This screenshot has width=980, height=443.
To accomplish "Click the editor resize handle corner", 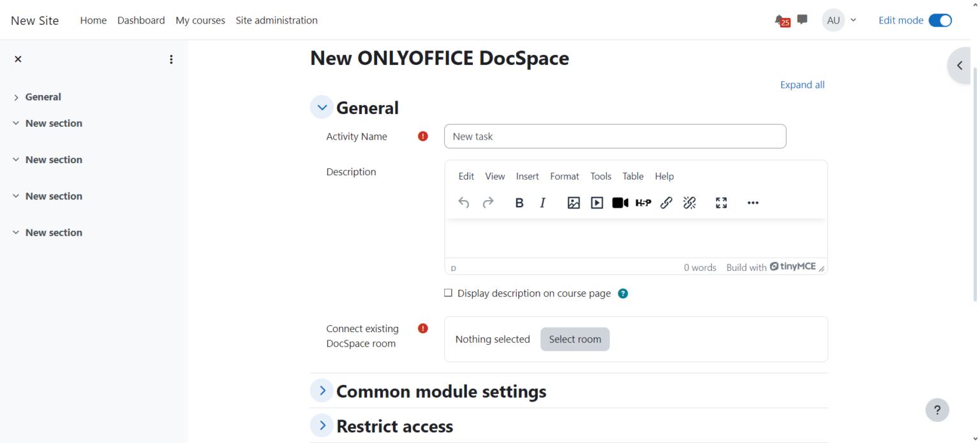I will (822, 268).
